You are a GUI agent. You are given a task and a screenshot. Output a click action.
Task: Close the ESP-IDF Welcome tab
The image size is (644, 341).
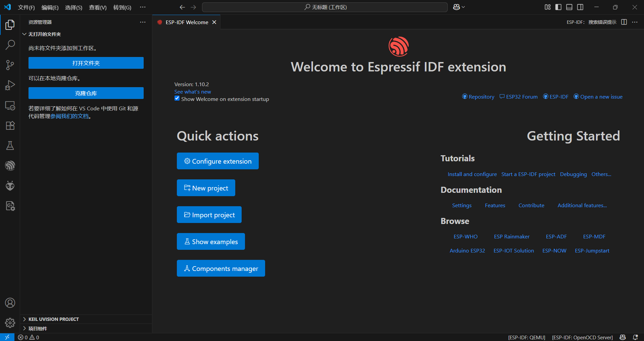click(x=214, y=22)
